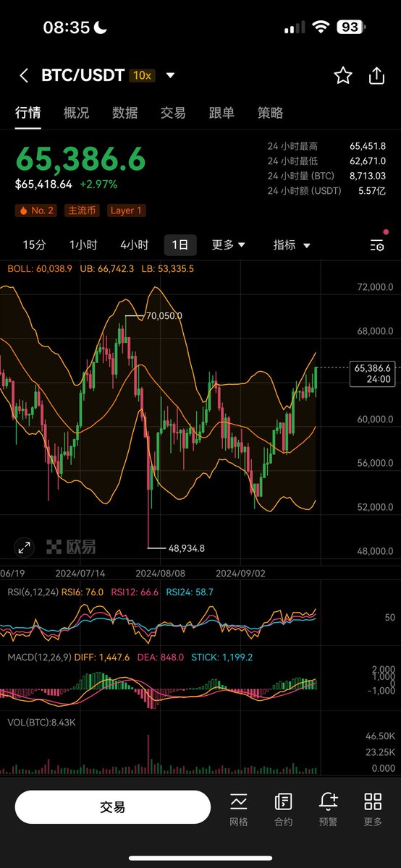Image resolution: width=401 pixels, height=868 pixels.
Task: Tap the RSI6: 76.0 value
Action: click(x=82, y=592)
